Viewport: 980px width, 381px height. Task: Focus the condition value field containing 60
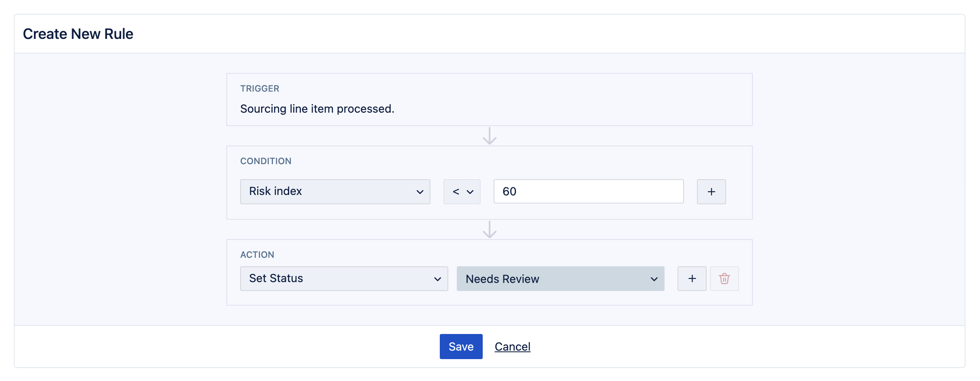(x=588, y=192)
